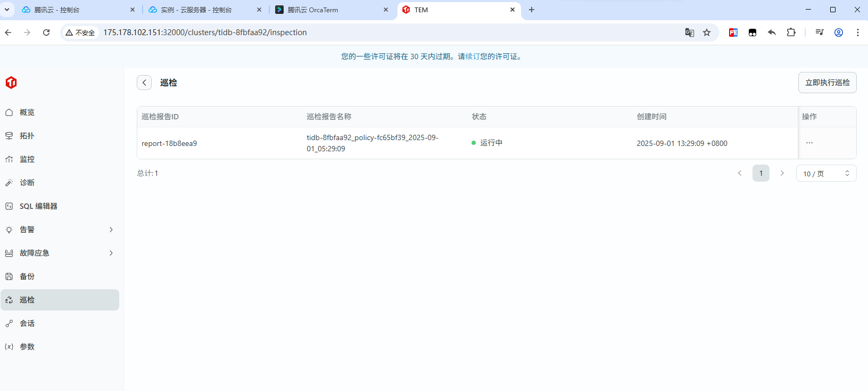Viewport: 868px width, 391px height.
Task: Close the 腾讯云 OrcaTerm tab
Action: click(x=386, y=10)
